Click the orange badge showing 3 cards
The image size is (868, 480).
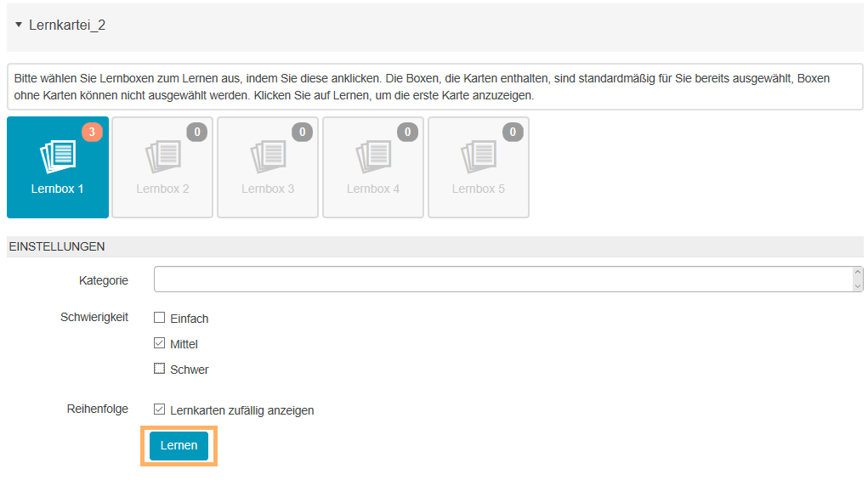[92, 132]
